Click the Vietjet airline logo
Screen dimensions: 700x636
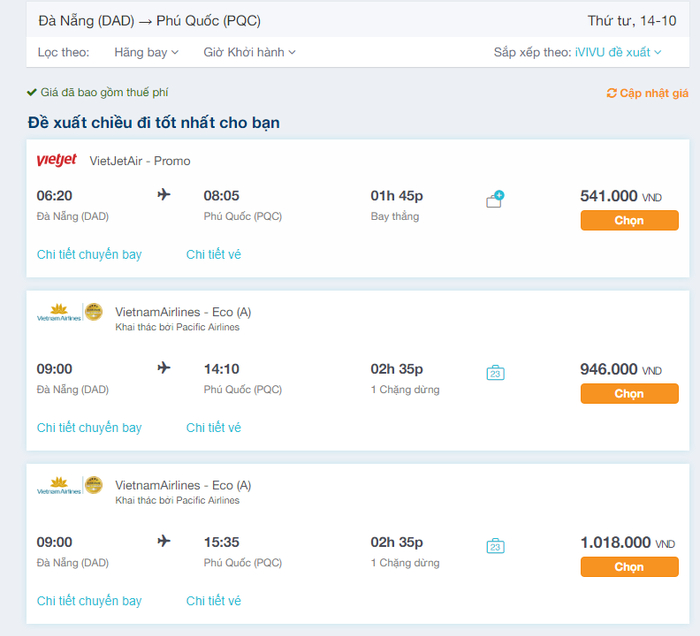pos(56,160)
